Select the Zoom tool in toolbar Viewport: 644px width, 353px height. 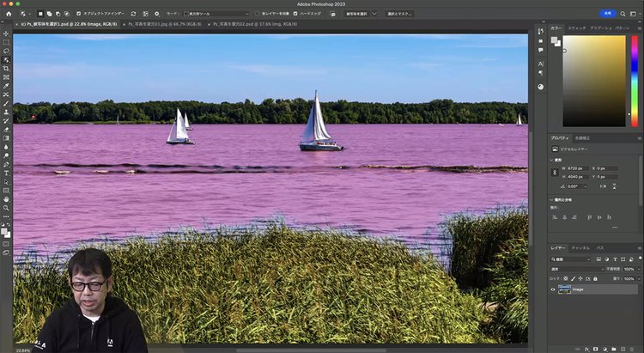coord(6,208)
